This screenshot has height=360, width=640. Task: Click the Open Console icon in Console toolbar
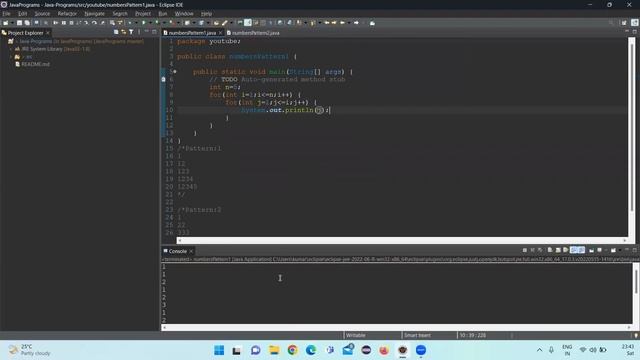click(613, 250)
